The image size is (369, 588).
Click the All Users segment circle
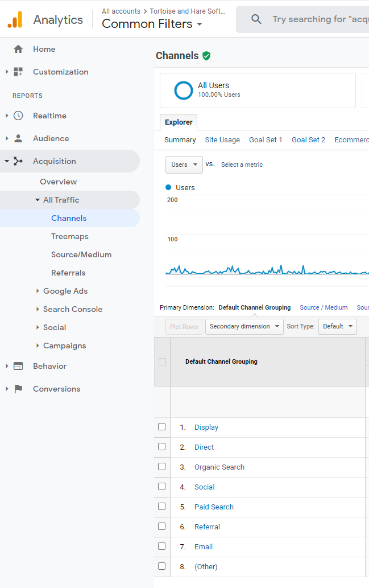[184, 90]
